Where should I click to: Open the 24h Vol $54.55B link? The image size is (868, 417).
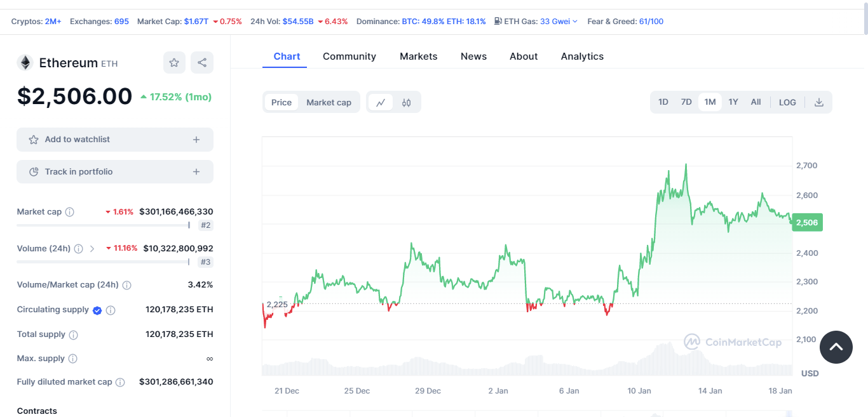coord(298,22)
